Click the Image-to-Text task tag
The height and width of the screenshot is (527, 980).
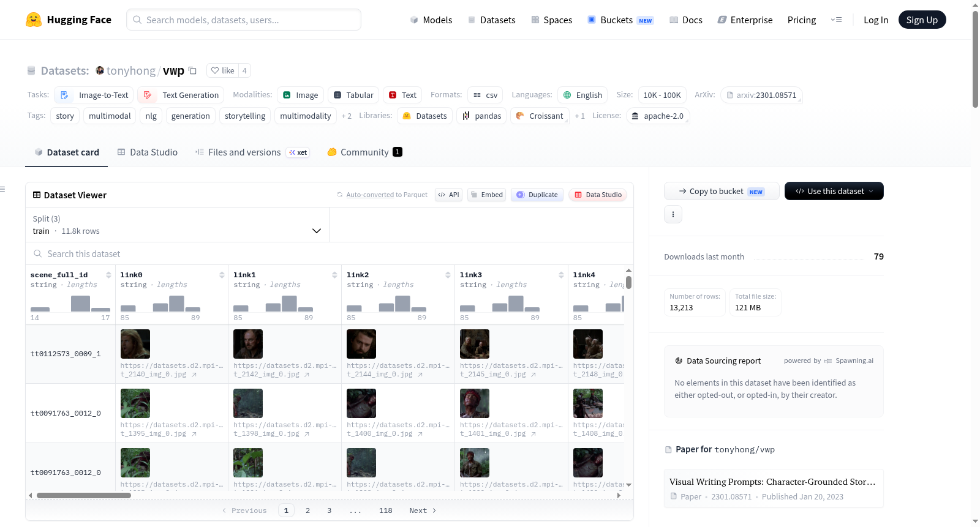[94, 95]
